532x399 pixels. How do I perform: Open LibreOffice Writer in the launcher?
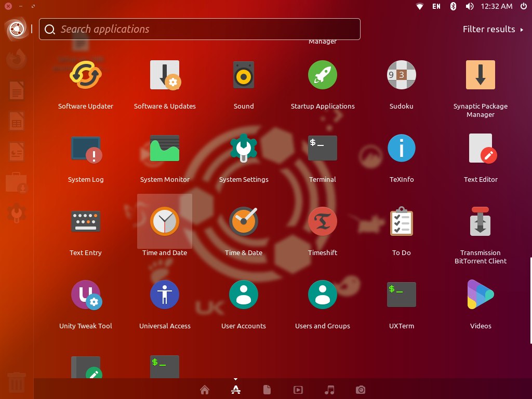click(x=16, y=90)
